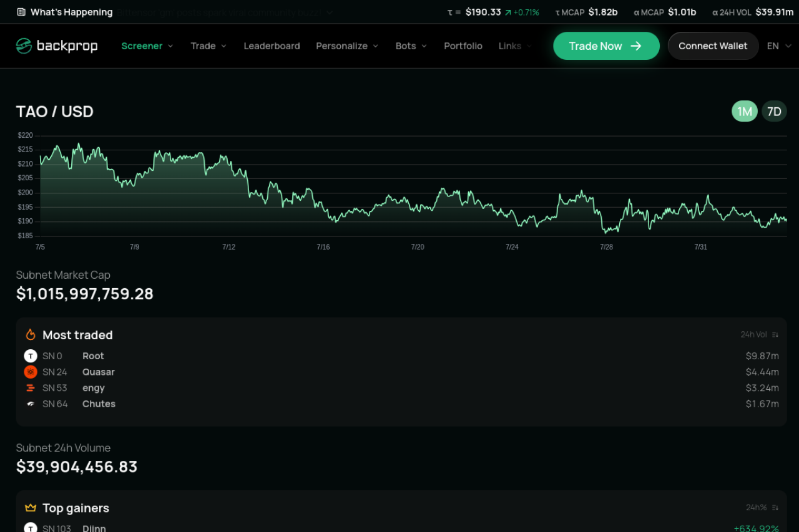Open the engy SN 53 row
Image resolution: width=799 pixels, height=532 pixels.
[401, 388]
